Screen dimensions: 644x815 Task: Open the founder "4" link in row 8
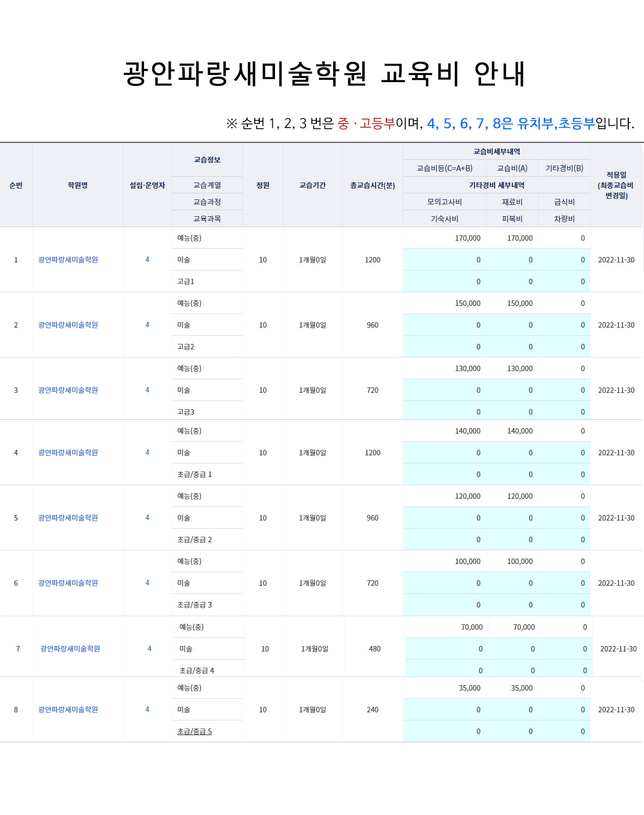[x=147, y=710]
